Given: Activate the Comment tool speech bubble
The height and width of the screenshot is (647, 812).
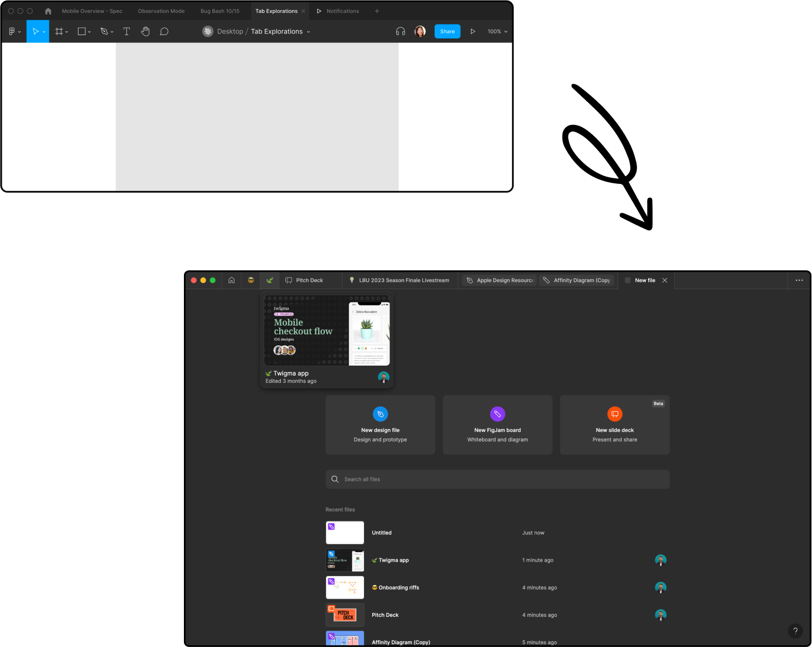Looking at the screenshot, I should coord(164,32).
